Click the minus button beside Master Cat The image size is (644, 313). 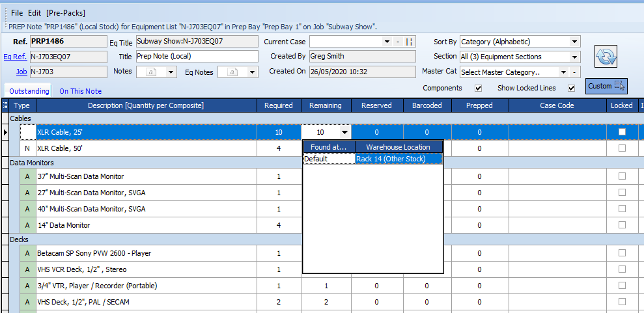pos(575,72)
